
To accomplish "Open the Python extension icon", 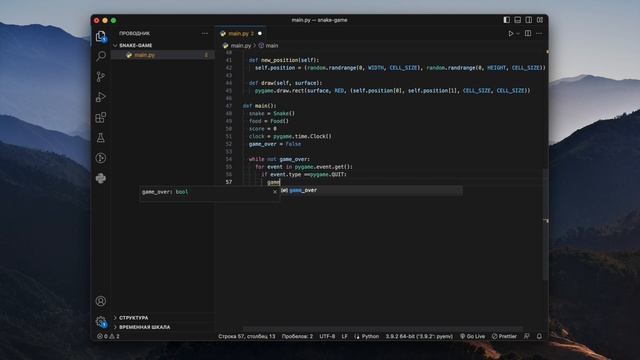I will tap(101, 178).
